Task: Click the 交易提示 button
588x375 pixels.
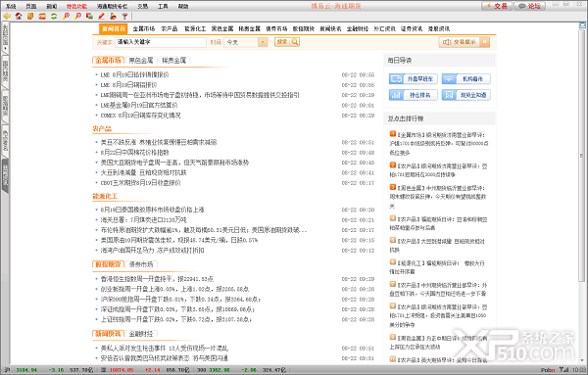Action: click(x=465, y=42)
